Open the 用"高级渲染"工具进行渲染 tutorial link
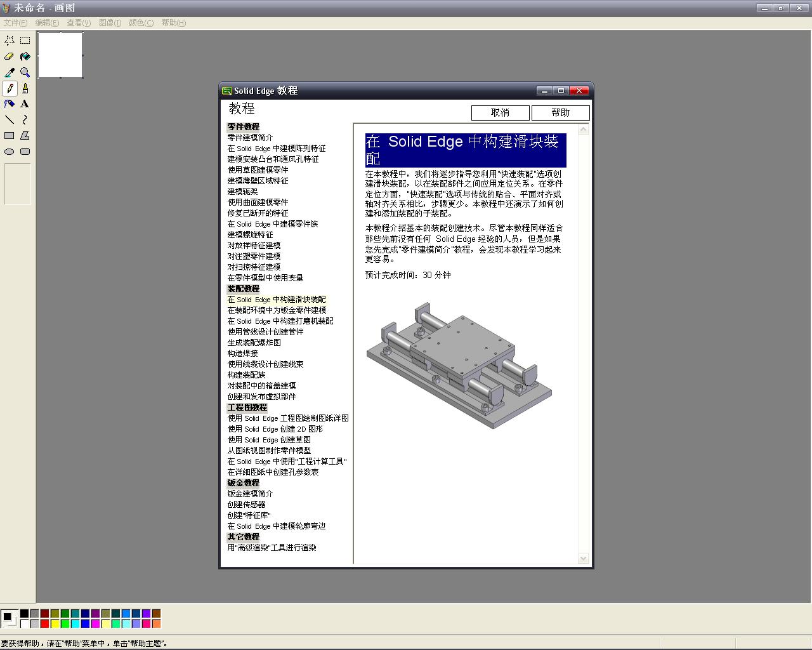 click(272, 548)
